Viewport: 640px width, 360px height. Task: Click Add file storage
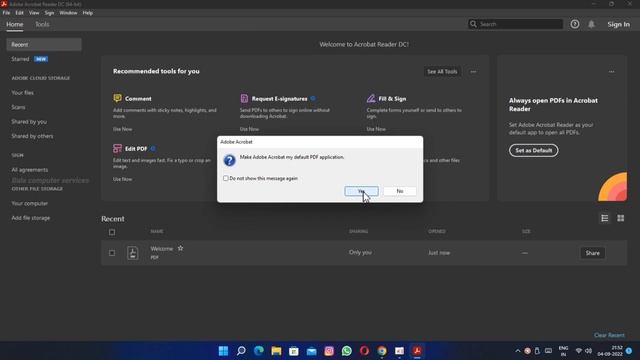[x=31, y=218]
